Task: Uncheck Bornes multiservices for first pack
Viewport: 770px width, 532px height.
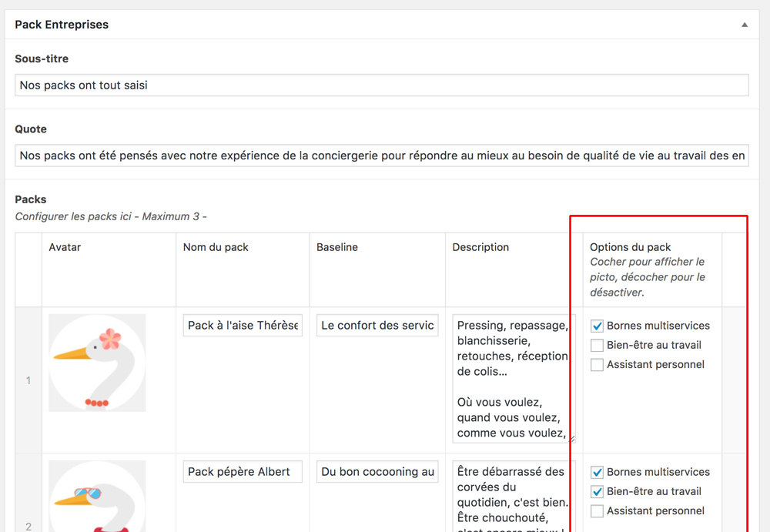Action: 597,326
